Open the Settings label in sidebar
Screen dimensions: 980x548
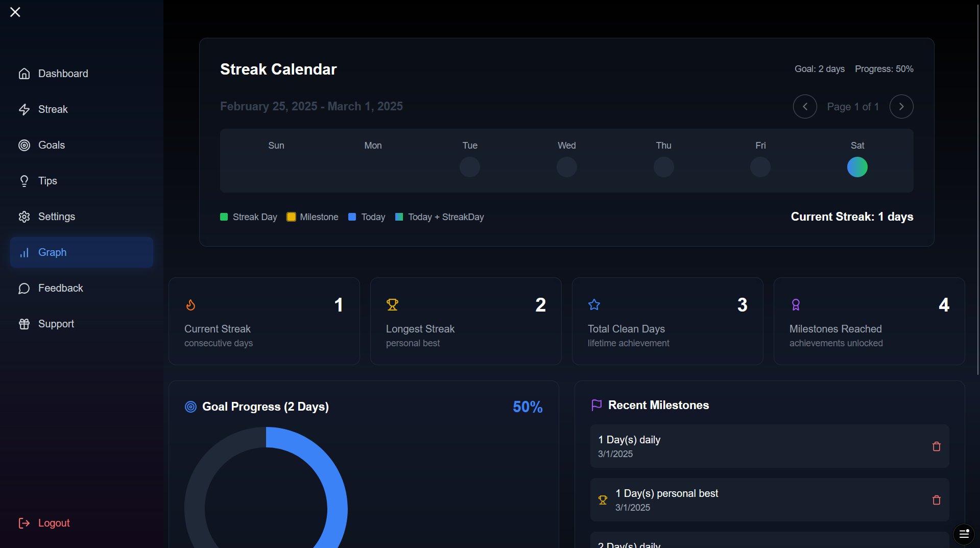click(57, 217)
